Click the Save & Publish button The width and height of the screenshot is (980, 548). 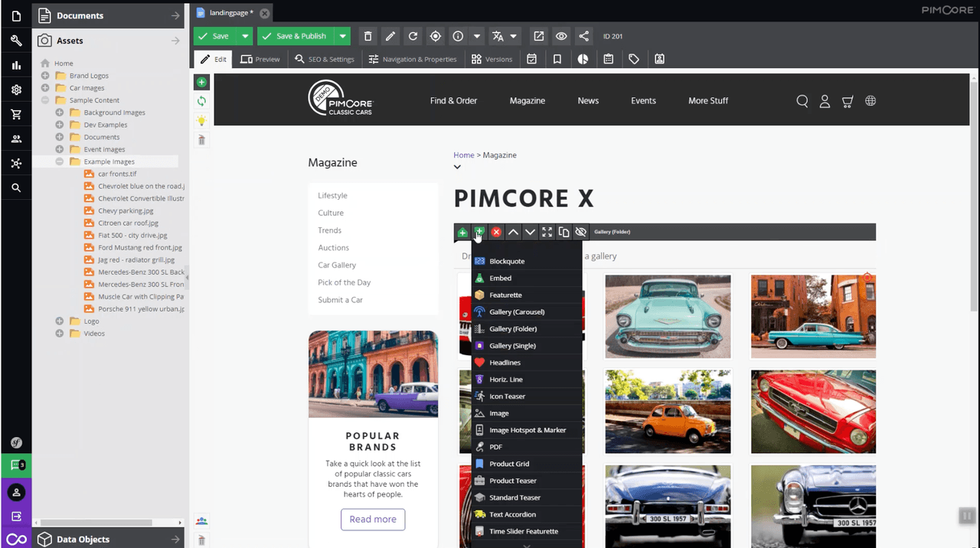[x=296, y=36]
